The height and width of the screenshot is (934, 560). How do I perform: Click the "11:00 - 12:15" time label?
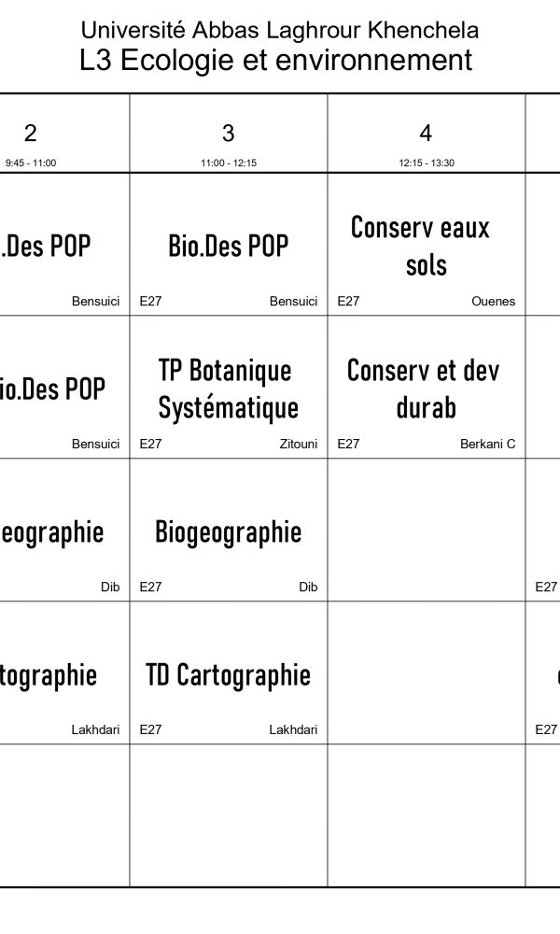tap(229, 163)
